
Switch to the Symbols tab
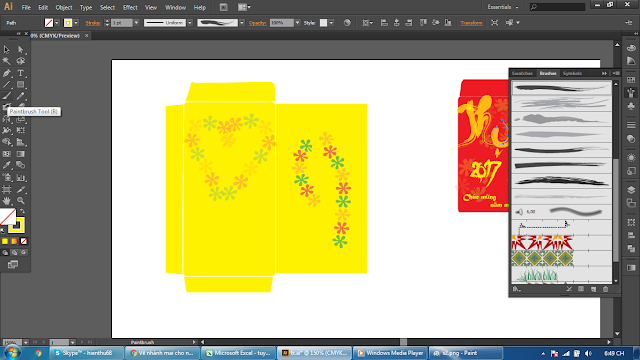572,73
